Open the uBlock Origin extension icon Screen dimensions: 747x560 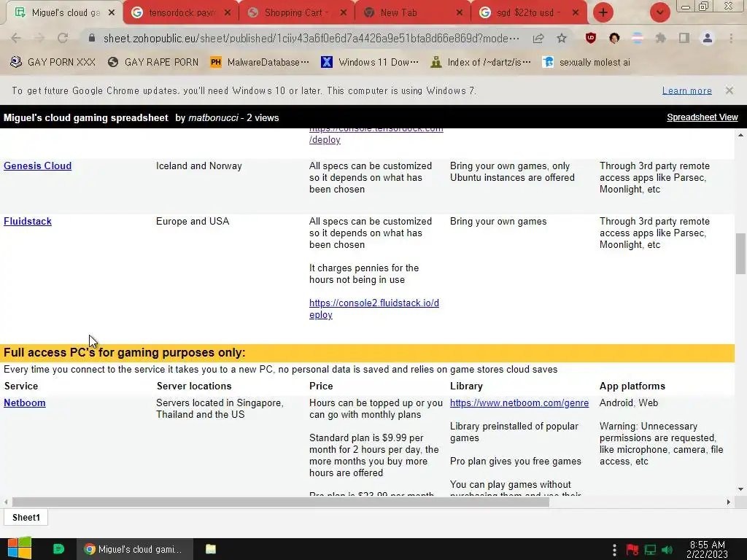[591, 38]
